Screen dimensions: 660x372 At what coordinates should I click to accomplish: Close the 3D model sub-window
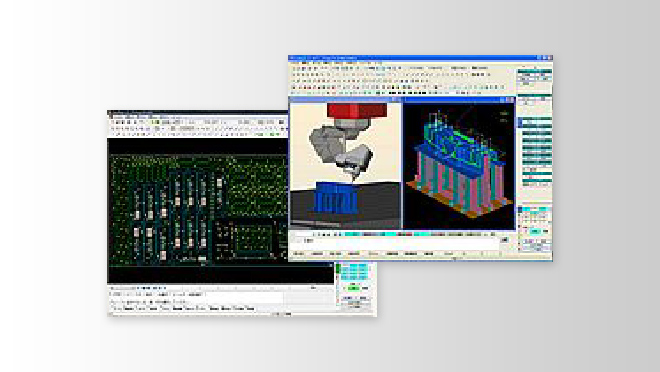click(x=512, y=100)
